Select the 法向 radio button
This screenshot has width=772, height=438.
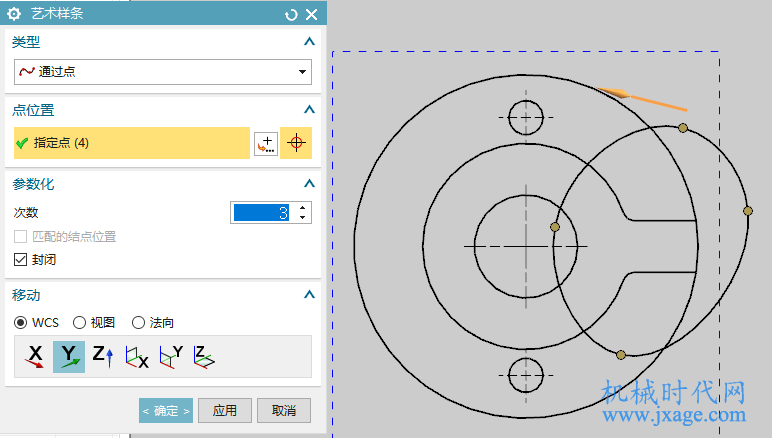pyautogui.click(x=138, y=323)
